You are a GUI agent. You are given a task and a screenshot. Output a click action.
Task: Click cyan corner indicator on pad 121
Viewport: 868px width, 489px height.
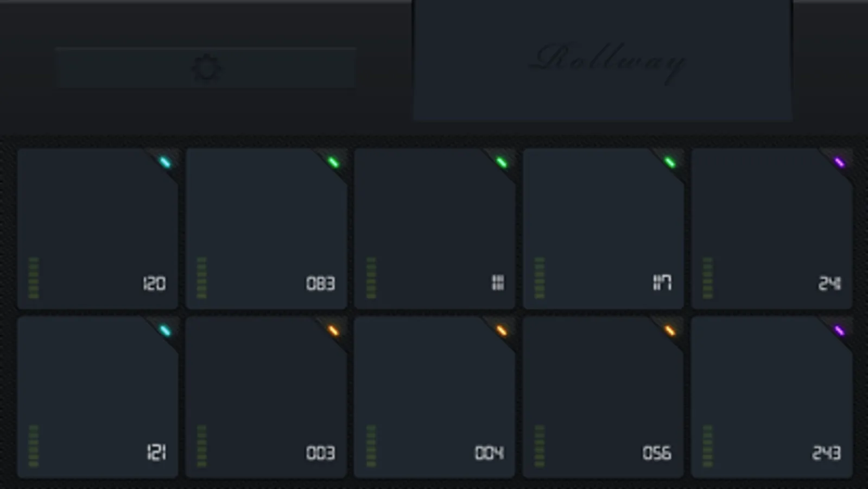pyautogui.click(x=165, y=330)
